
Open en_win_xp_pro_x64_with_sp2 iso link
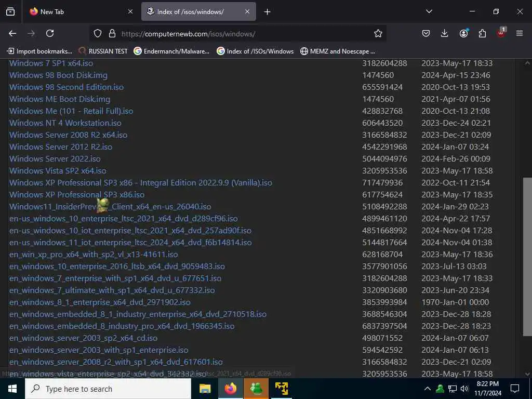point(94,255)
